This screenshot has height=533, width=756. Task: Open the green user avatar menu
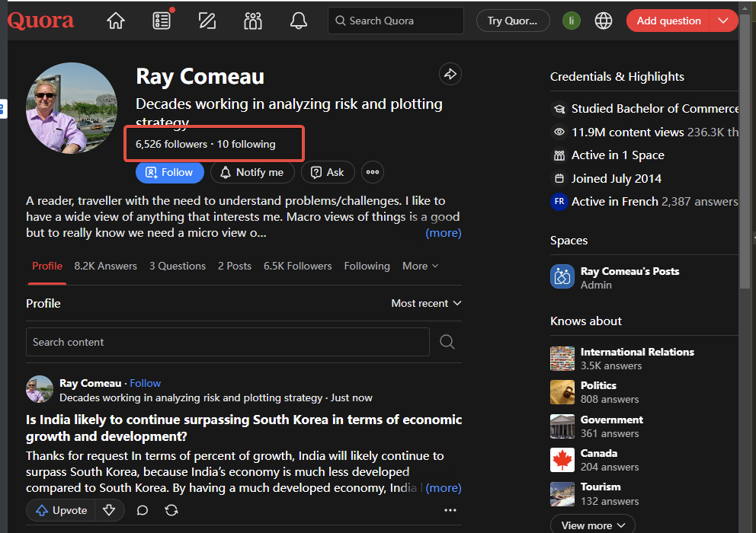572,21
